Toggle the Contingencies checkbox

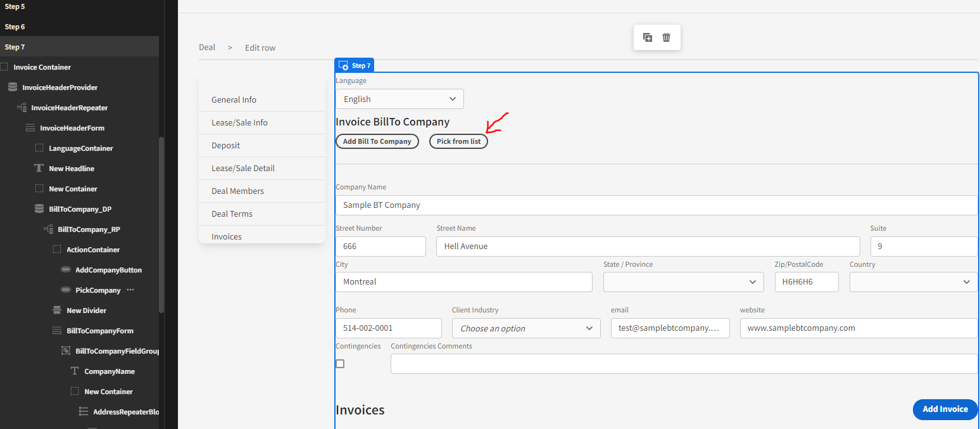(x=340, y=364)
